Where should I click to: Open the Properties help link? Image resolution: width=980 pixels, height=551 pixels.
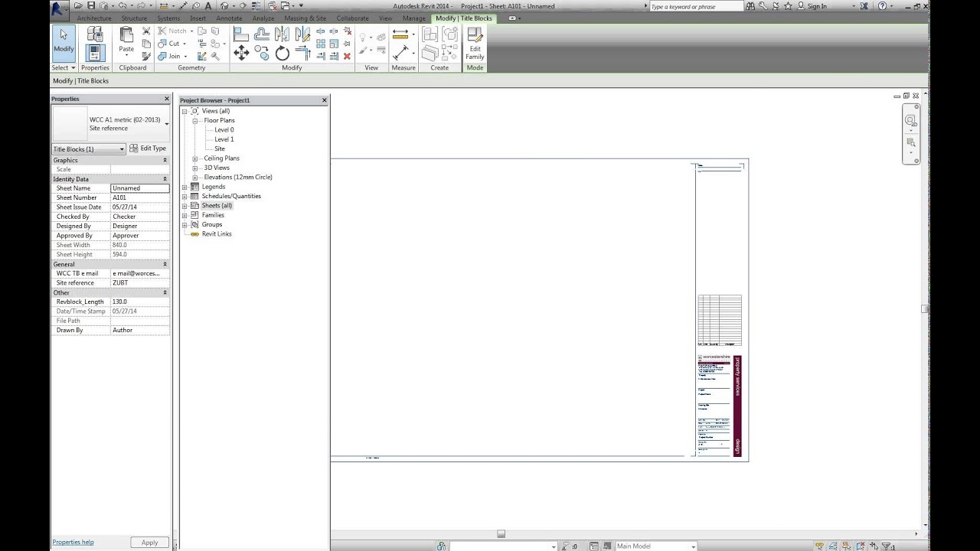click(x=73, y=543)
